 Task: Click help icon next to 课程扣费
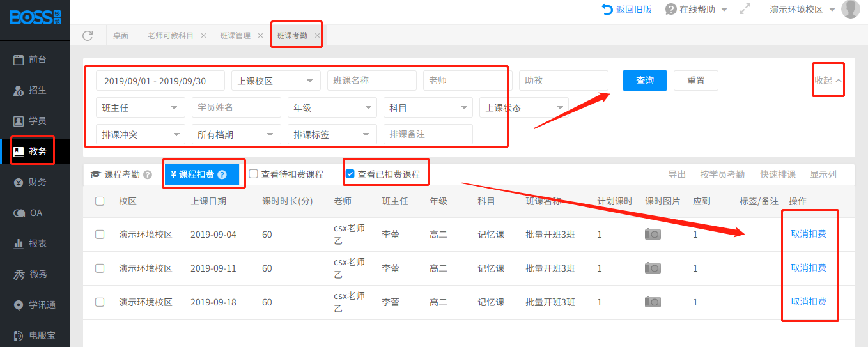(222, 174)
